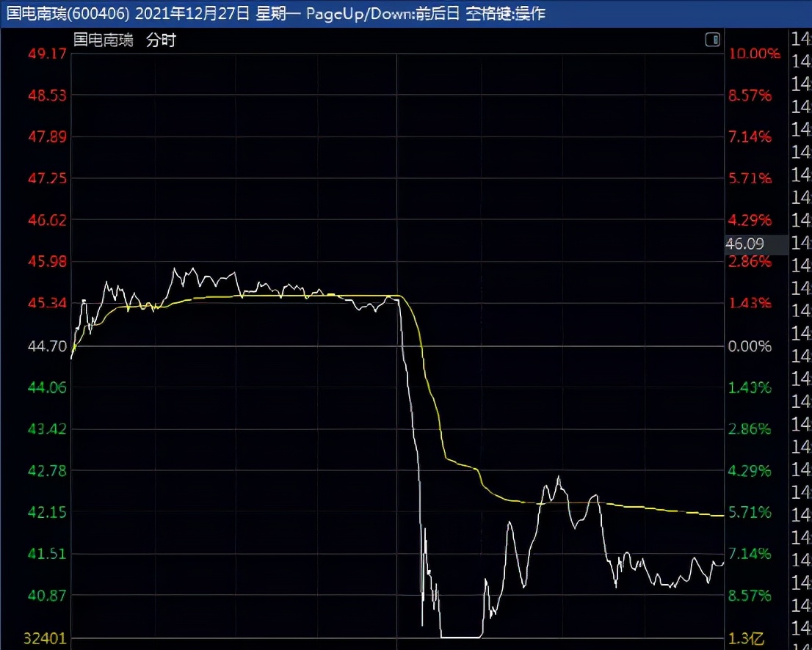The image size is (812, 650).
Task: Click the red 4.29% percent label
Action: pos(750,220)
